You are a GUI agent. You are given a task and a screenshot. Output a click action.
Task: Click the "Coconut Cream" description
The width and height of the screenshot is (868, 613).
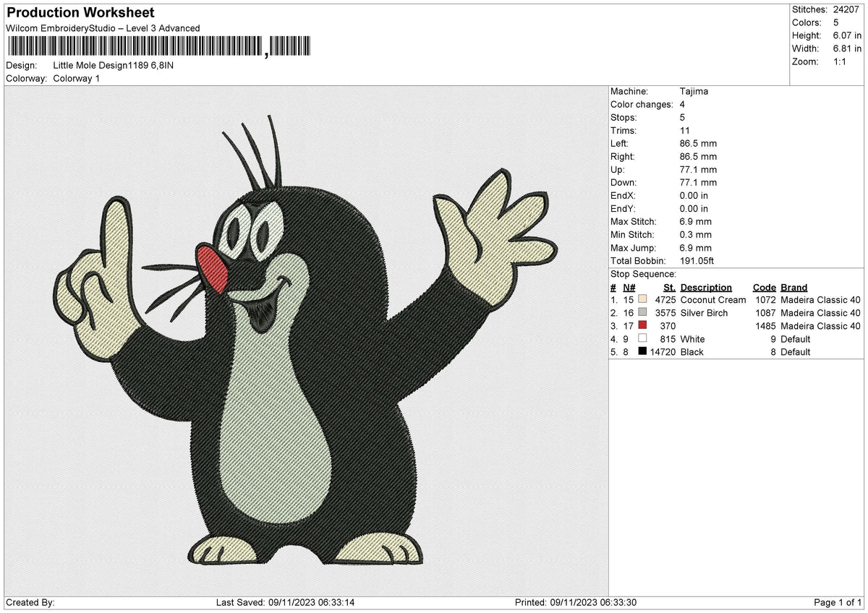point(713,300)
